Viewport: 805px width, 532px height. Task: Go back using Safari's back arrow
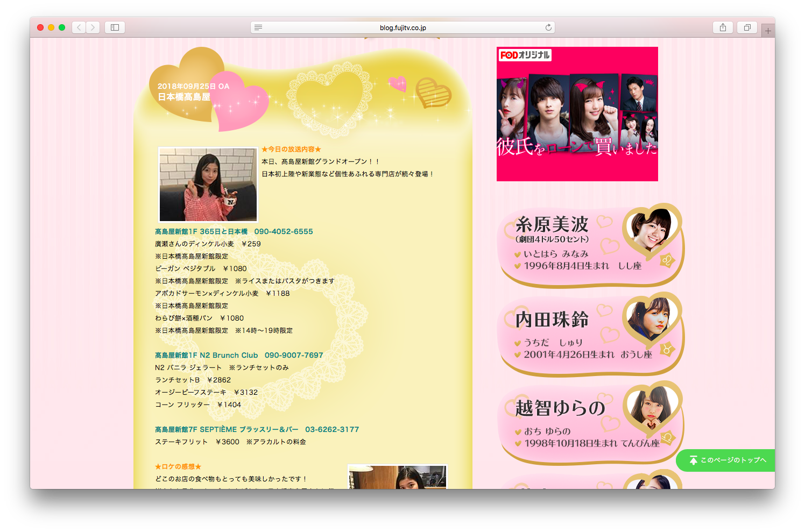(79, 27)
